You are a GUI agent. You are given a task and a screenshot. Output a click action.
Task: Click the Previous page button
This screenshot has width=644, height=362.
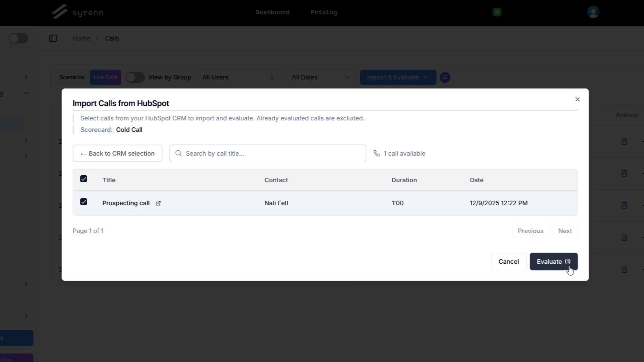tap(530, 231)
